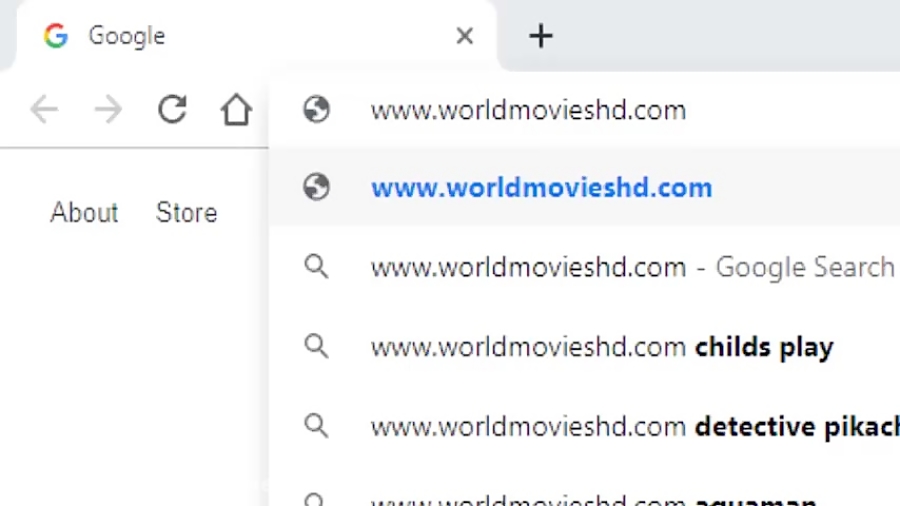Go back to the previous page

coord(43,109)
